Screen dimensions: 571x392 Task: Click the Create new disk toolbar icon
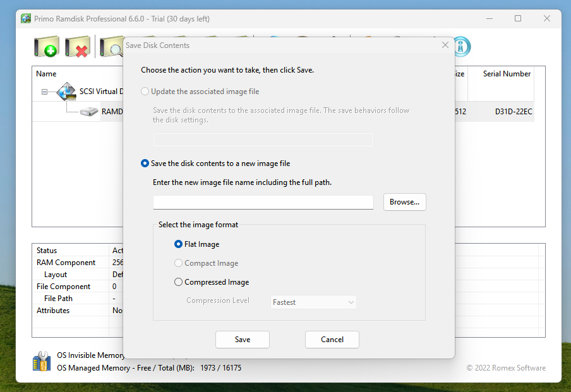(x=46, y=47)
